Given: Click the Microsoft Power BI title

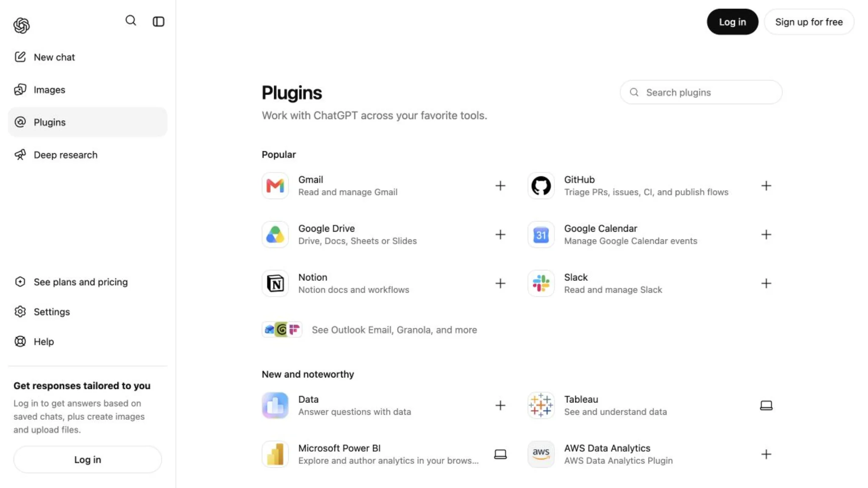Looking at the screenshot, I should (x=339, y=448).
